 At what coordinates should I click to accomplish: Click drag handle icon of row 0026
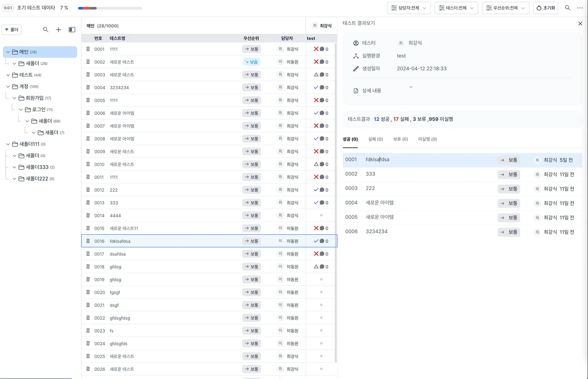(x=88, y=369)
